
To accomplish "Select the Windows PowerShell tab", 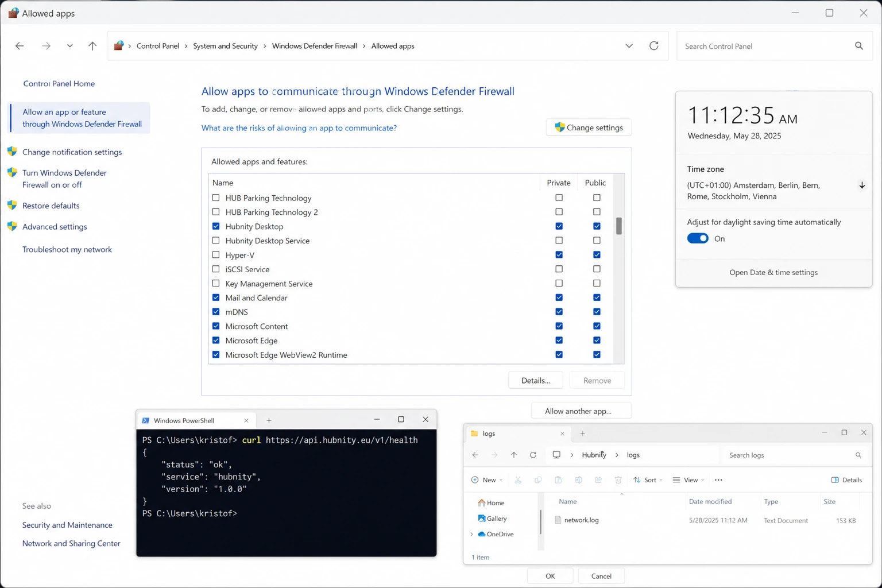I will [195, 420].
